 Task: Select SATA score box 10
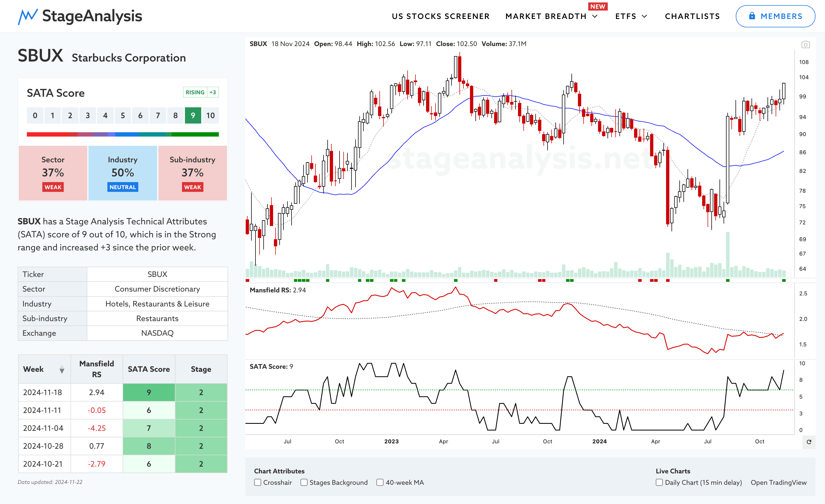[210, 115]
